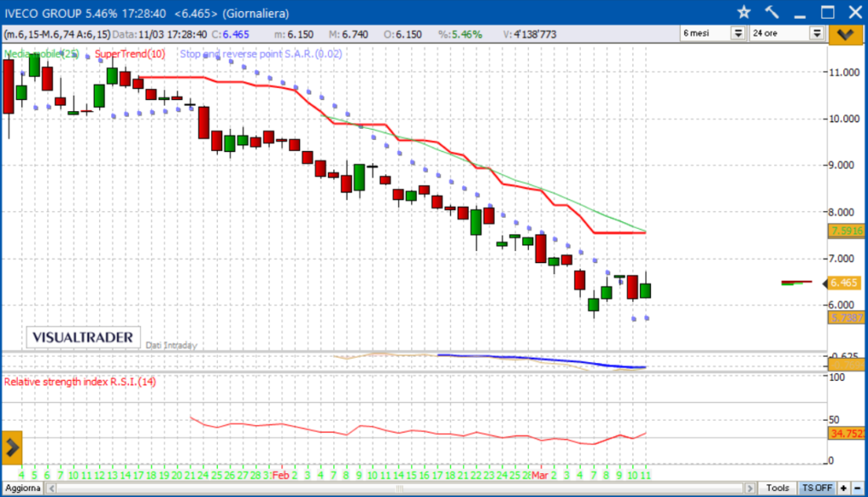Viewport: 868px width, 497px height.
Task: Open the 6 mesi period dropdown
Action: (713, 33)
